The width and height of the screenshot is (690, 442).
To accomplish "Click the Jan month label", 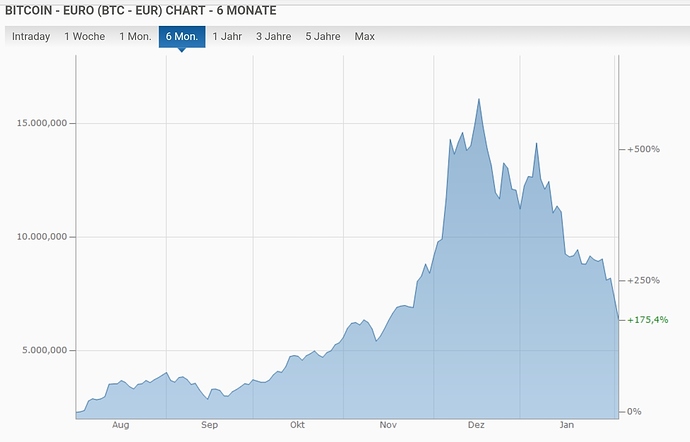I will click(567, 425).
